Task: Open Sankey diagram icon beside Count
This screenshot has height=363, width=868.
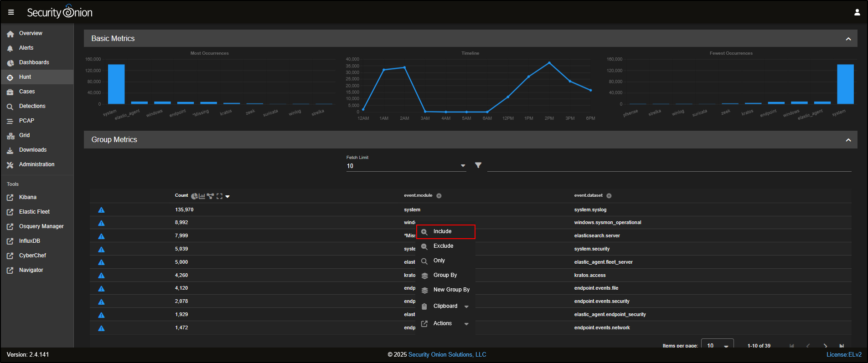Action: 210,196
